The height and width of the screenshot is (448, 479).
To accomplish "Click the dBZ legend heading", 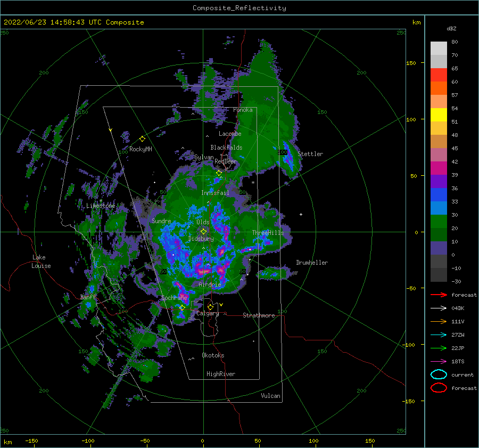I will pos(451,28).
